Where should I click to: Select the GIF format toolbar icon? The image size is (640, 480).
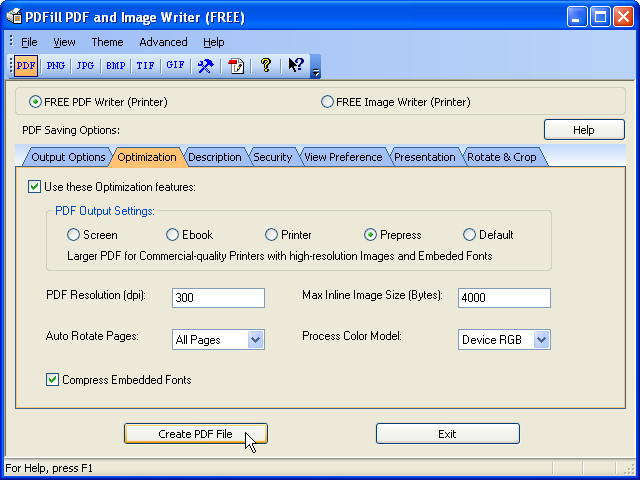[175, 66]
